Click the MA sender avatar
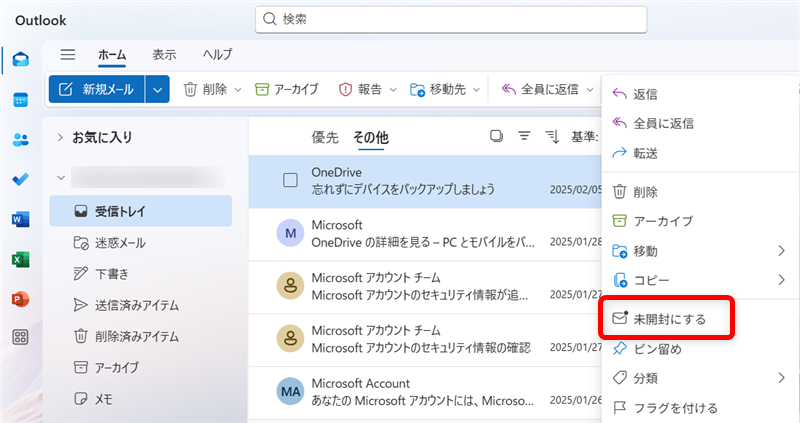The image size is (800, 423). point(290,391)
